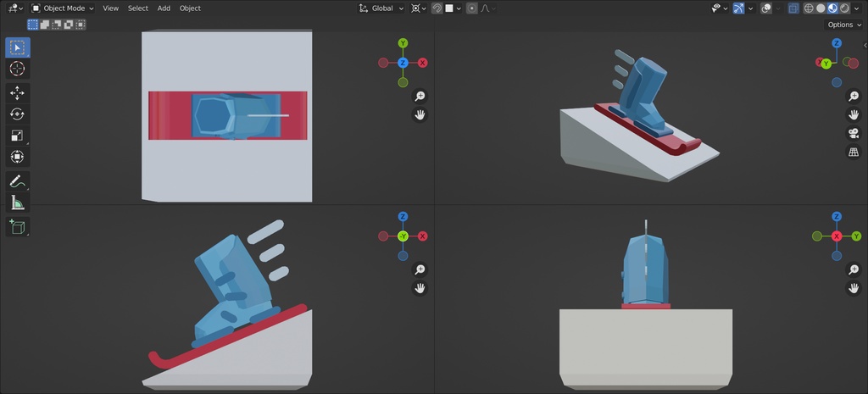Click the green Y axis in the perspective view gizmo
Viewport: 868px width, 394px height.
826,64
